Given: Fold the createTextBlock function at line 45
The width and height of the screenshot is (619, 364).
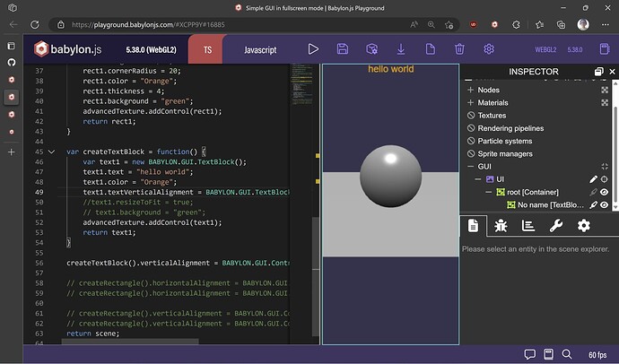Looking at the screenshot, I should [x=51, y=152].
